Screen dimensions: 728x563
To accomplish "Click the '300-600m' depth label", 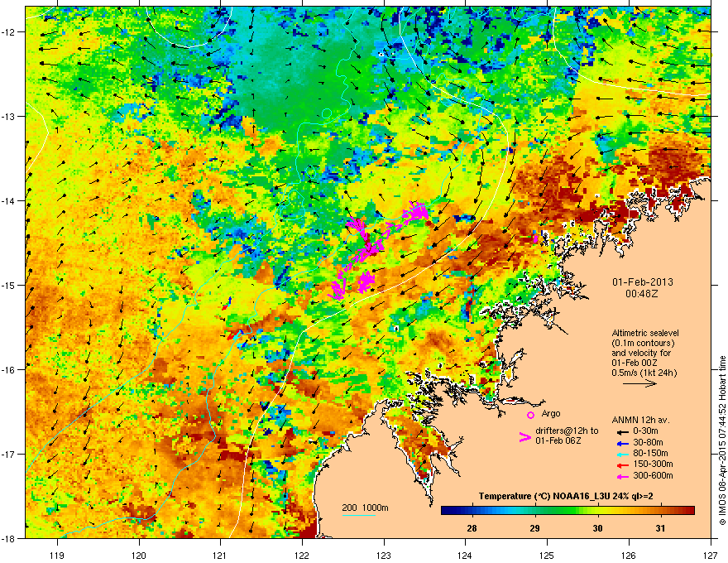I will pos(654,476).
